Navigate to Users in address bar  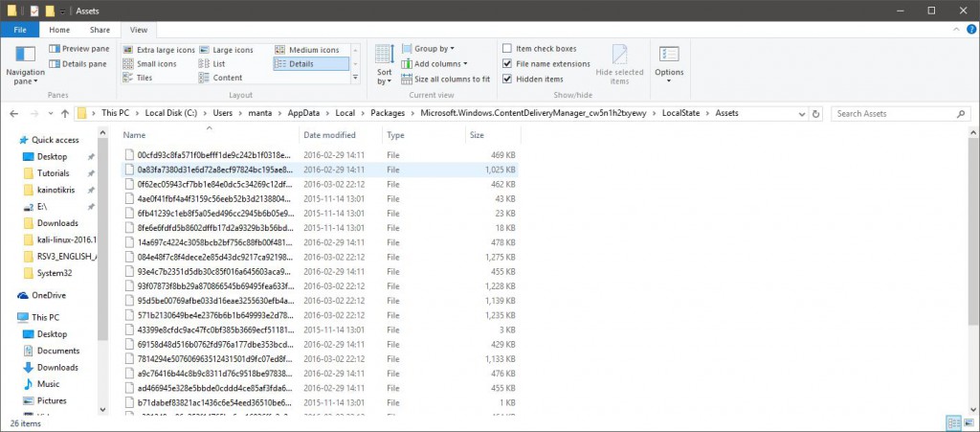[223, 114]
